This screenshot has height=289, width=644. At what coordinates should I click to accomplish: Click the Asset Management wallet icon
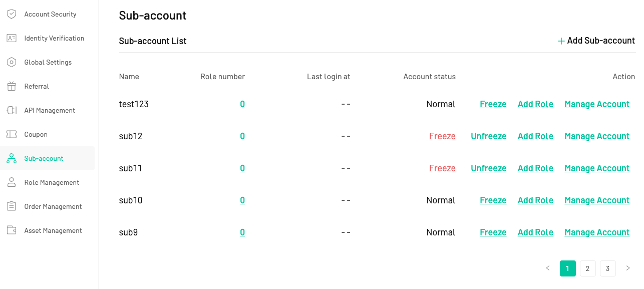(x=12, y=230)
